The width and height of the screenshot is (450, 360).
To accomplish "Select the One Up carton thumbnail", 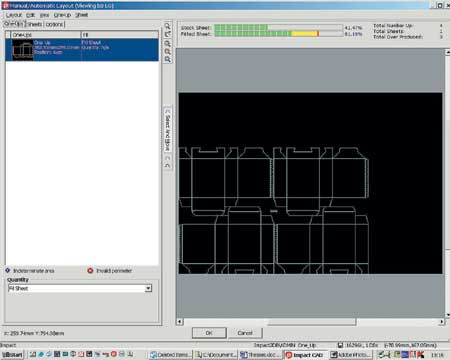I will pos(23,50).
